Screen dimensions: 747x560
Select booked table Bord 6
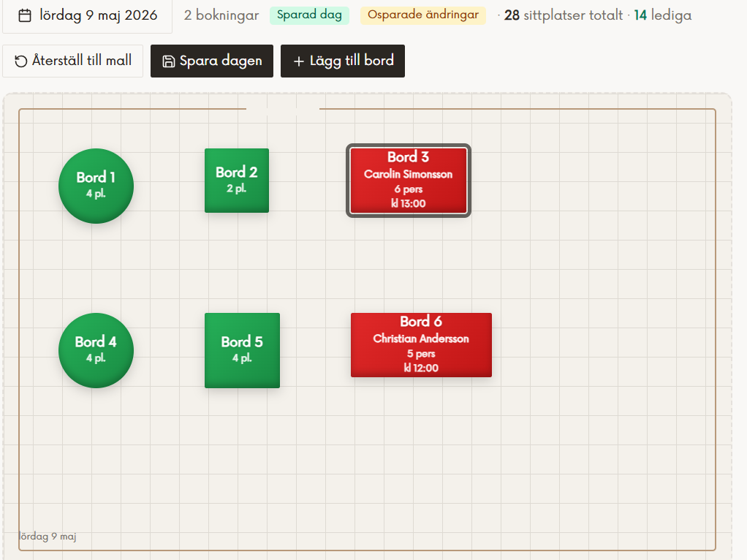click(421, 345)
